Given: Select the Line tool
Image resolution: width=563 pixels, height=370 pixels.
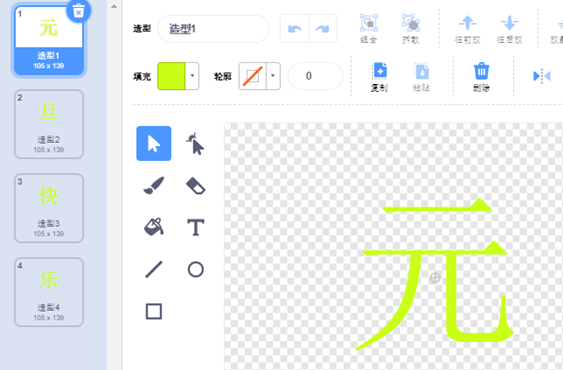Looking at the screenshot, I should pyautogui.click(x=154, y=269).
